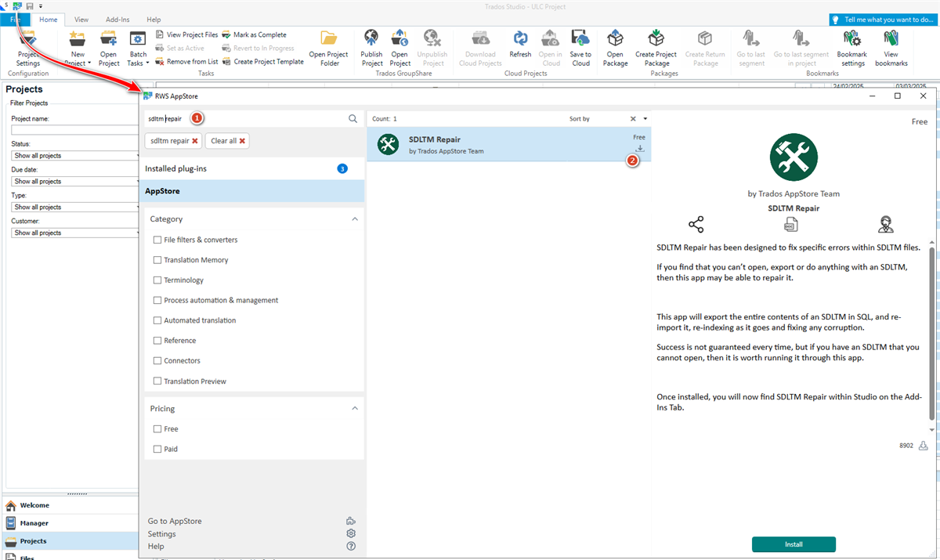Check File filters & converters

tap(157, 240)
